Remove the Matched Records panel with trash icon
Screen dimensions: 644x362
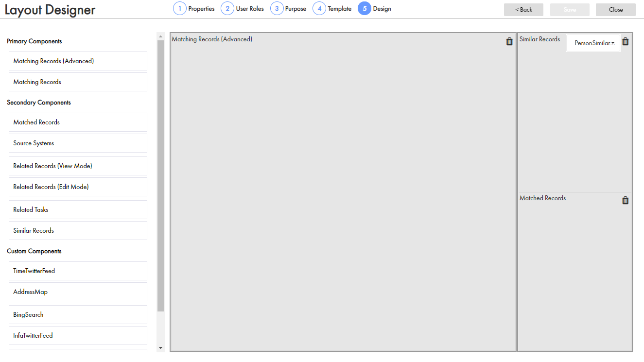point(626,200)
